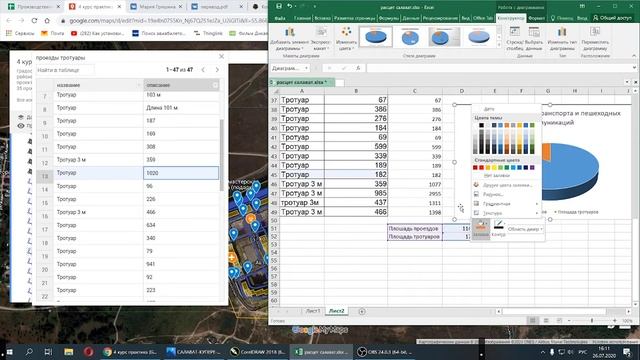Open the Формулы ribbon tab
The width and height of the screenshot is (640, 360).
pyautogui.click(x=389, y=18)
